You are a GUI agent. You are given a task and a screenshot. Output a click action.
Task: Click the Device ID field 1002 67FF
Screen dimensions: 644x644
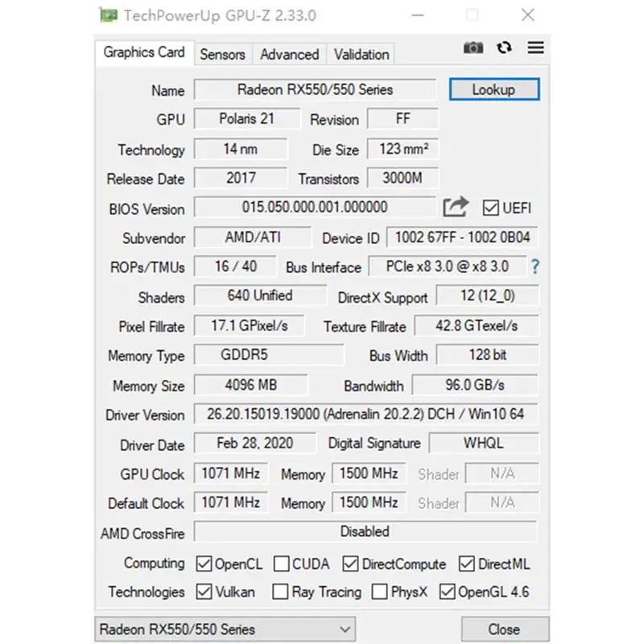[x=462, y=237]
